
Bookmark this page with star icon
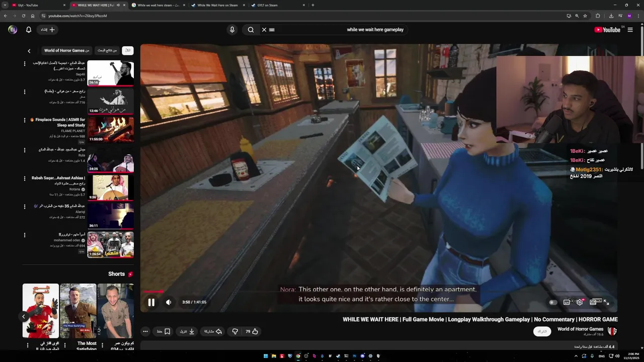(585, 16)
